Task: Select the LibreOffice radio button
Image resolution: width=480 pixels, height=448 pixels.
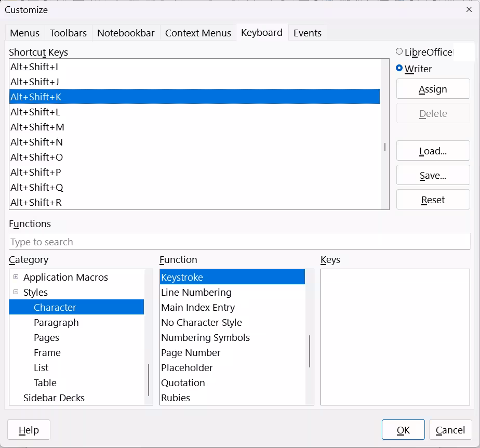Action: tap(399, 51)
